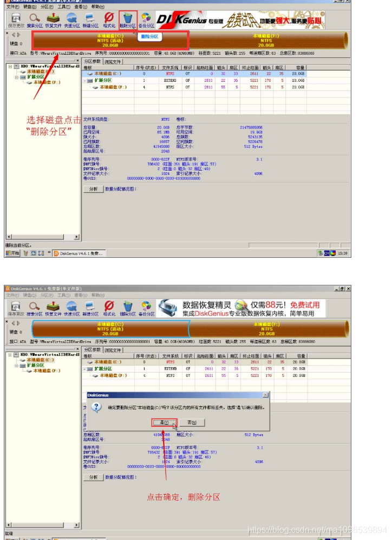Close the disk tree panel in upper screenshot
The width and height of the screenshot is (392, 540).
tap(78, 61)
